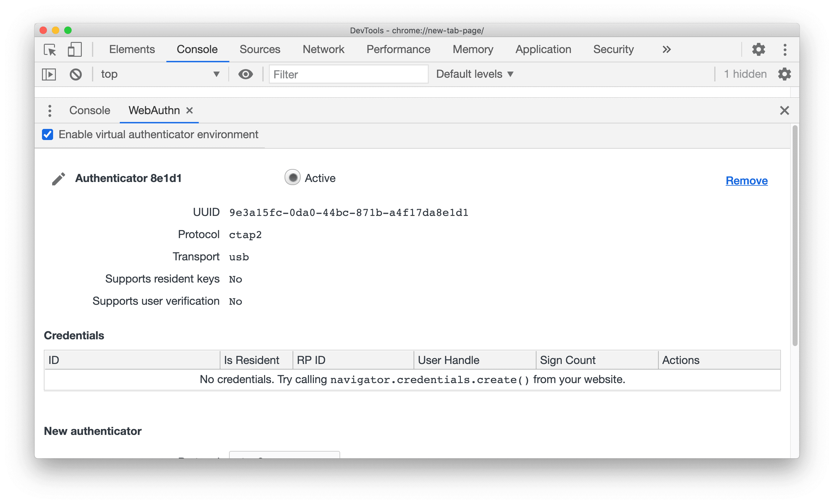The width and height of the screenshot is (834, 504).
Task: Enable virtual authenticator environment checkbox
Action: [x=48, y=134]
